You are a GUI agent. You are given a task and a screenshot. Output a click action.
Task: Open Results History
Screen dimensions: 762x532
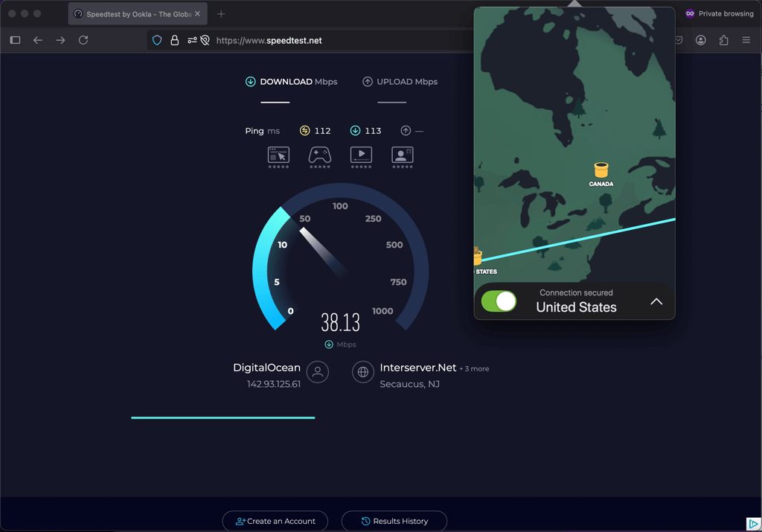[394, 521]
